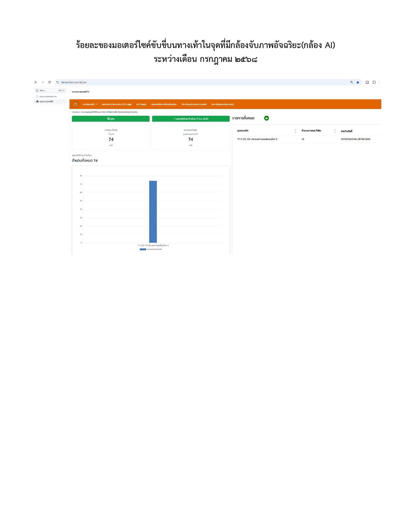Click the value 74 in offenses column
The image size is (411, 532).
[x=303, y=139]
